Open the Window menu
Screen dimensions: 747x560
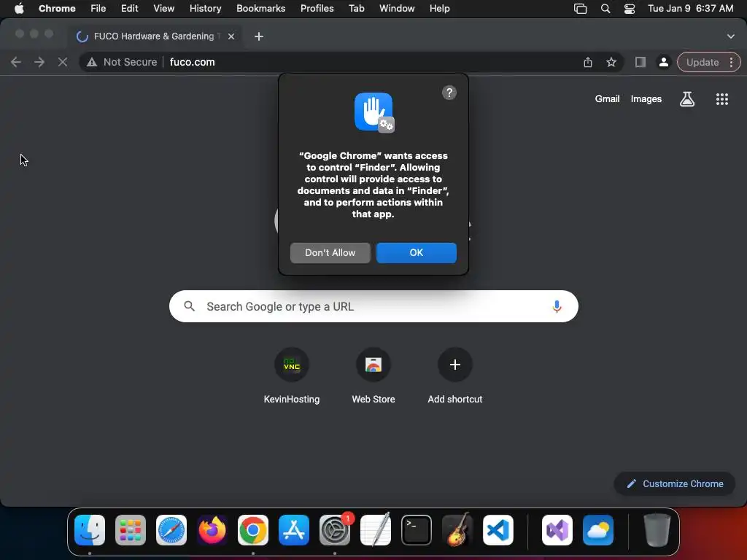pyautogui.click(x=397, y=9)
